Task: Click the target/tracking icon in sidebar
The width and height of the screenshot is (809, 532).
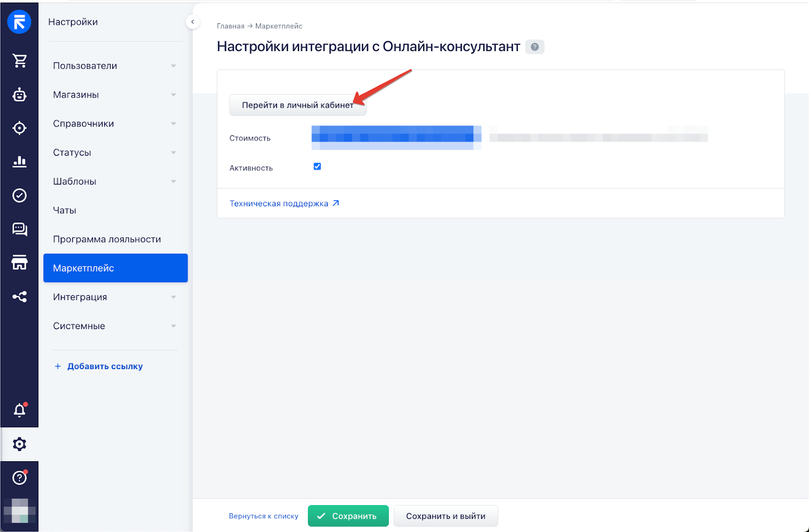Action: (x=20, y=128)
